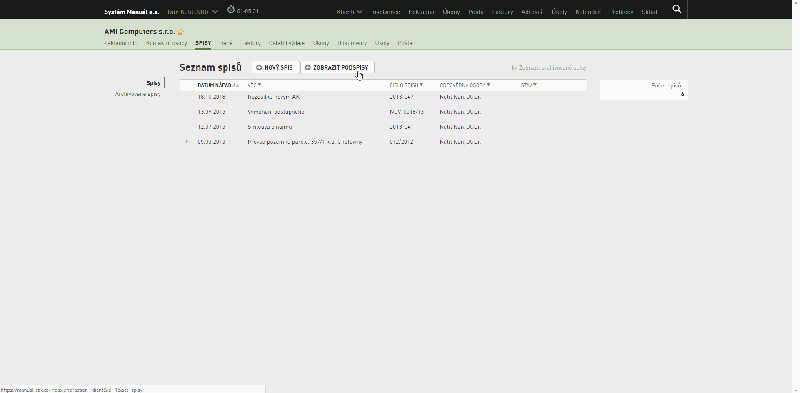Image resolution: width=800 pixels, height=393 pixels.
Task: Sort by the Číslo spisu column
Action: coord(406,85)
